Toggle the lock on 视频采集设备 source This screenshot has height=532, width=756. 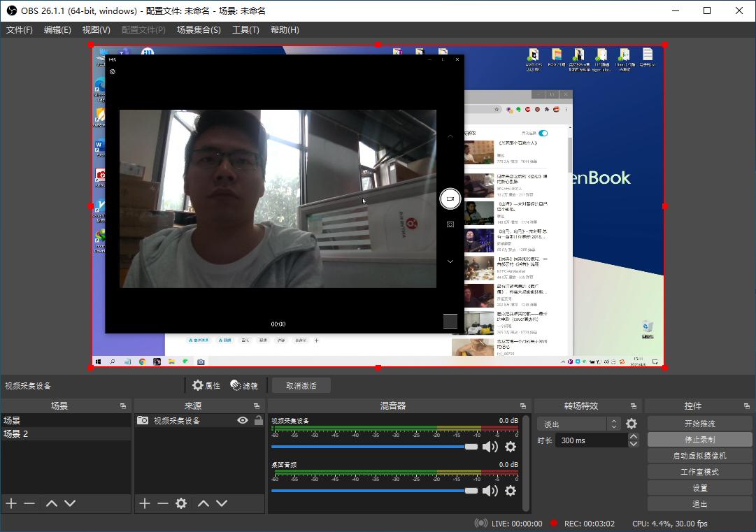coord(259,420)
